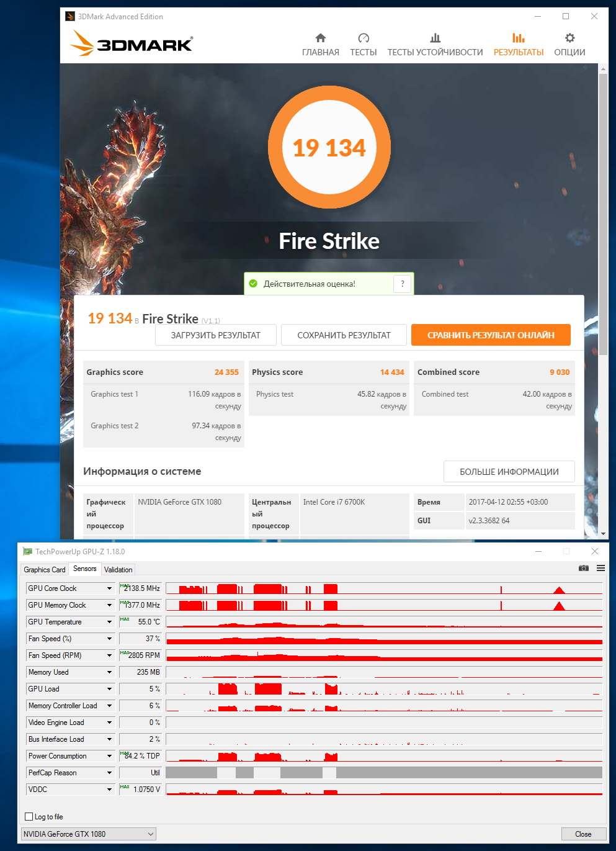Click the GPU-Z Close button
Image resolution: width=616 pixels, height=851 pixels.
583,834
